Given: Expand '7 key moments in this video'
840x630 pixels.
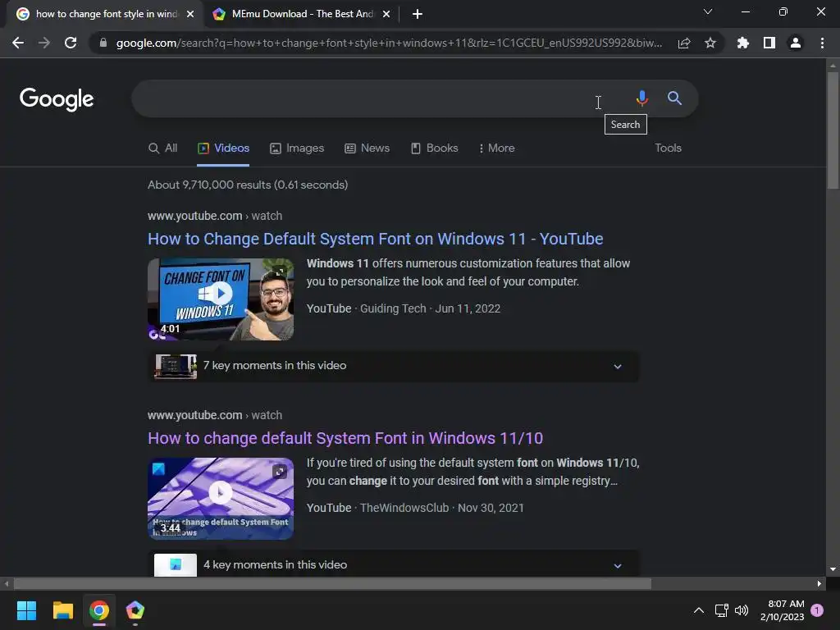Looking at the screenshot, I should click(x=393, y=366).
